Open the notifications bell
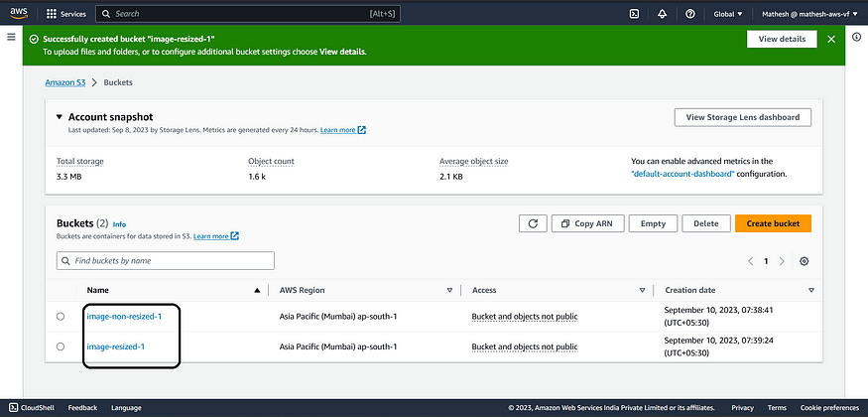This screenshot has height=417, width=868. point(662,14)
